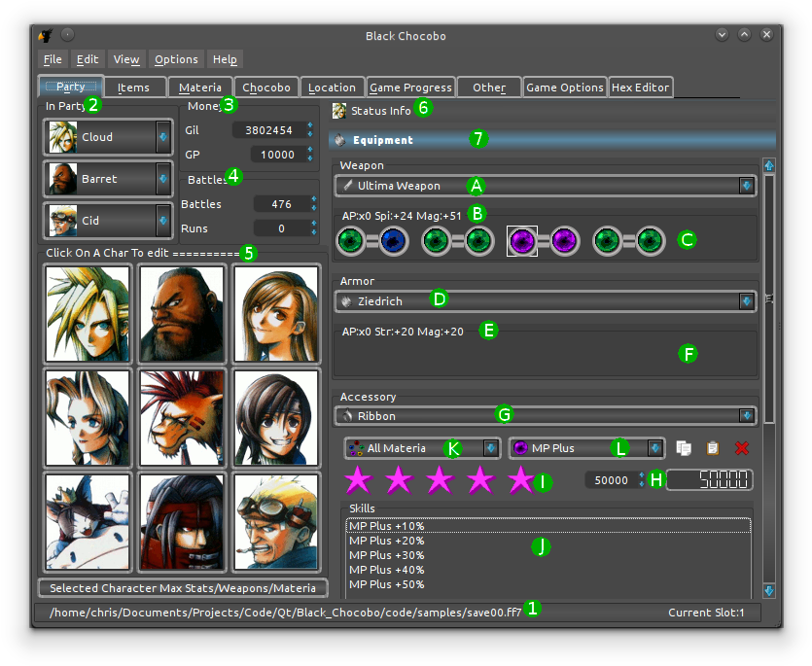Switch to the Materia tab
The height and width of the screenshot is (666, 812).
click(x=200, y=88)
